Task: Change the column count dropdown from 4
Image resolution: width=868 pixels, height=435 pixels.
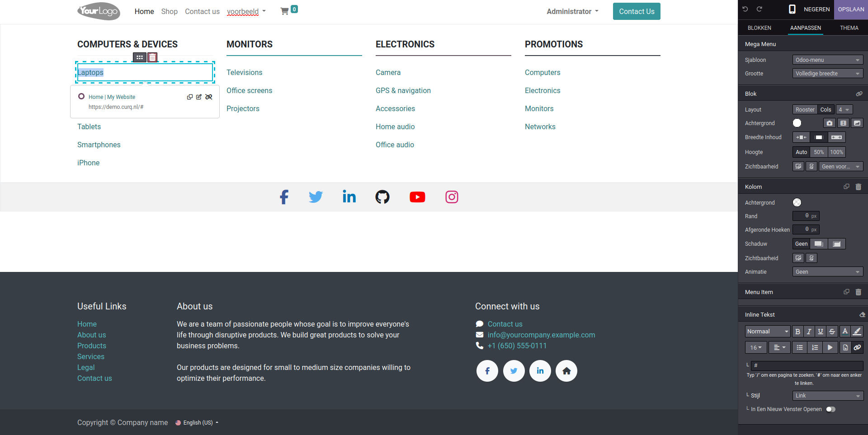Action: [x=844, y=109]
